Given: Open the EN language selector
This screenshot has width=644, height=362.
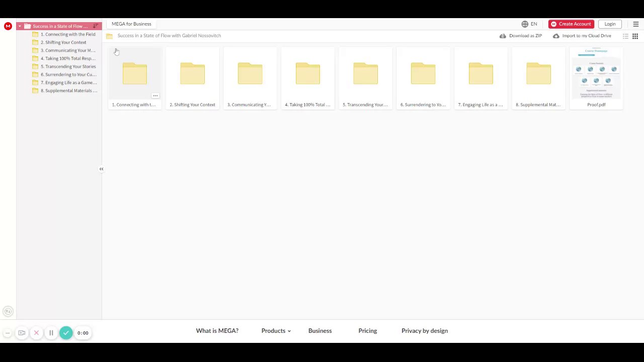Looking at the screenshot, I should pyautogui.click(x=529, y=24).
